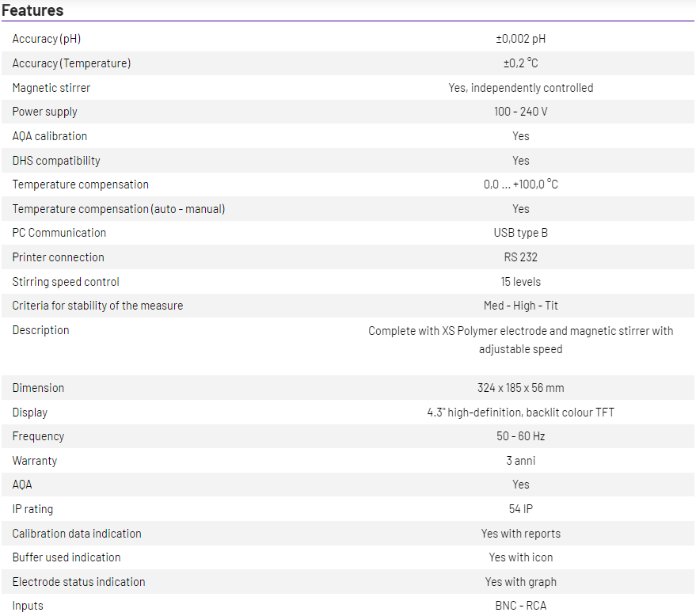696x616 pixels.
Task: Select the Accuracy (pH) row label
Action: (47, 39)
